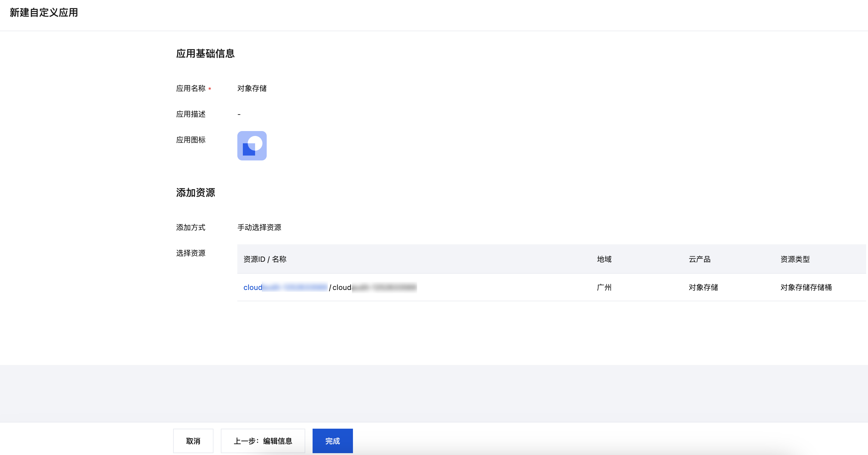The height and width of the screenshot is (455, 868).
Task: Open the blue cloud resource ID link
Action: coord(285,288)
